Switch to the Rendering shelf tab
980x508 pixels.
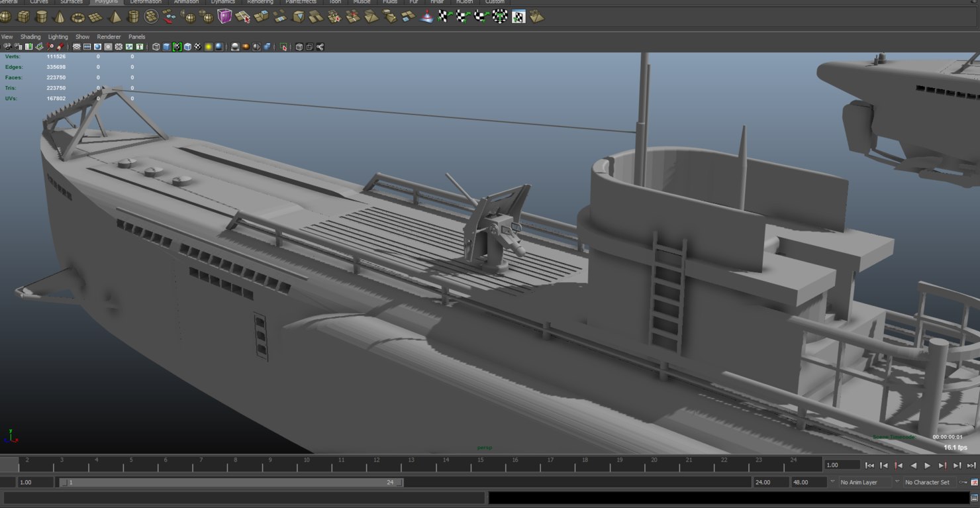click(x=260, y=2)
